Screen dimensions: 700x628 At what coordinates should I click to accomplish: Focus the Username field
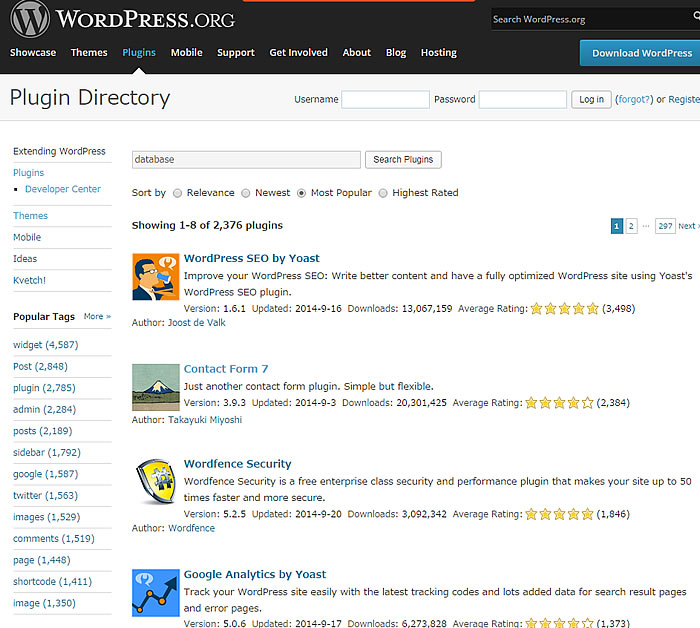tap(385, 99)
